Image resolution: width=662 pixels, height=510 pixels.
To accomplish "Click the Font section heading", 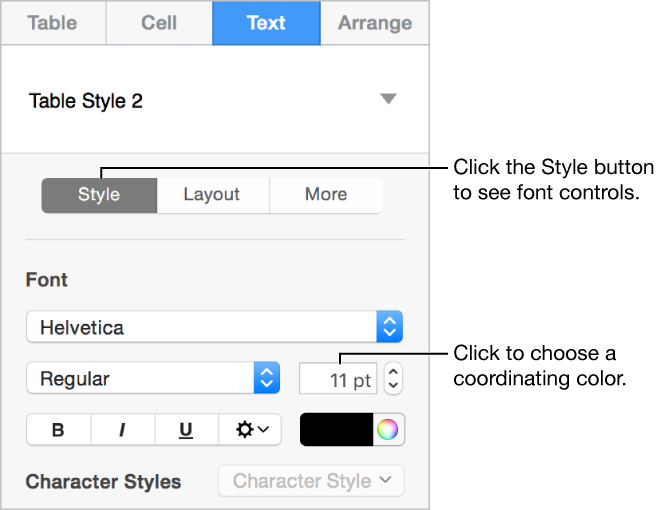I will [x=46, y=280].
